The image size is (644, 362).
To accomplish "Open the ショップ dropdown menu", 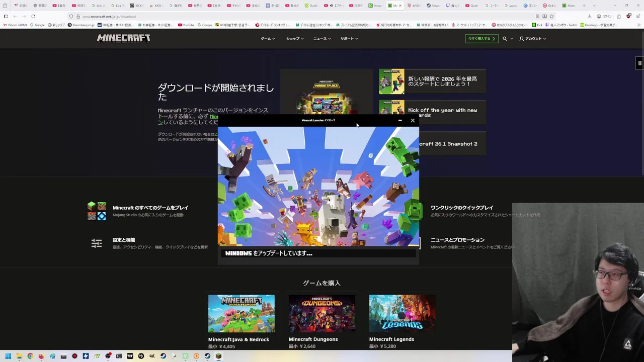I will (295, 39).
